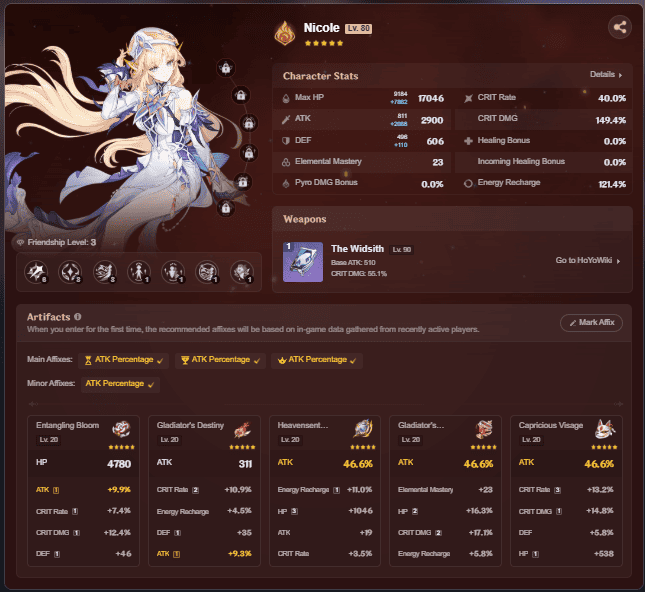Click the Artifacts info icon

pos(78,316)
